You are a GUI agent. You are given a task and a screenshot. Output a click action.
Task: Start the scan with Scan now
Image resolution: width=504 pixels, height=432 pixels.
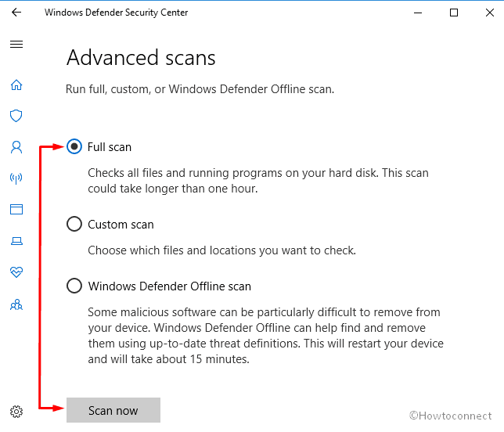pos(113,410)
